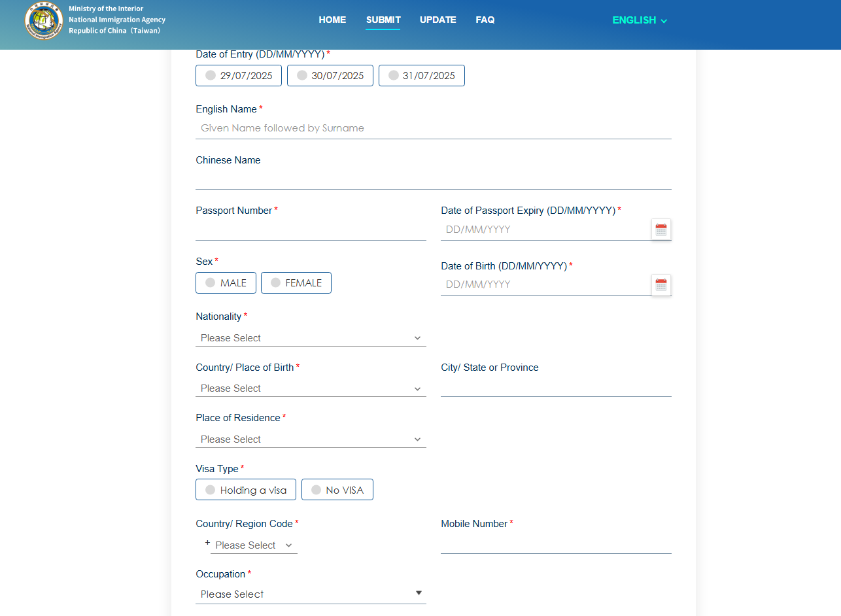This screenshot has width=841, height=616.
Task: Click the Chinese Name input field
Action: coord(434,179)
